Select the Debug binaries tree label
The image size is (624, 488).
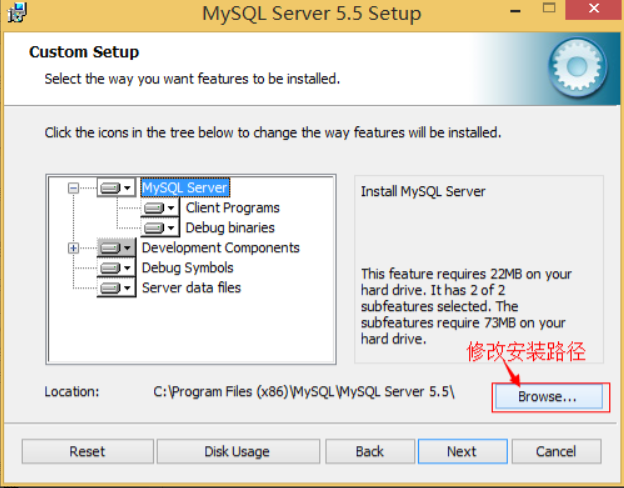click(230, 228)
